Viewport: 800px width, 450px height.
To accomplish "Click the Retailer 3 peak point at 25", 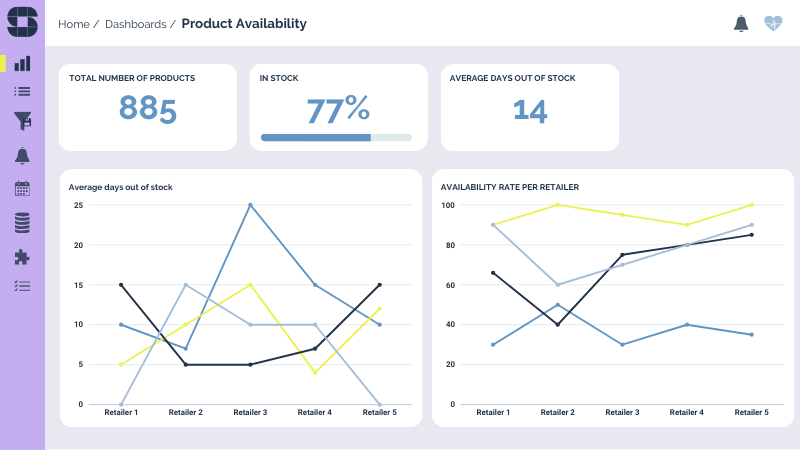I will (250, 205).
